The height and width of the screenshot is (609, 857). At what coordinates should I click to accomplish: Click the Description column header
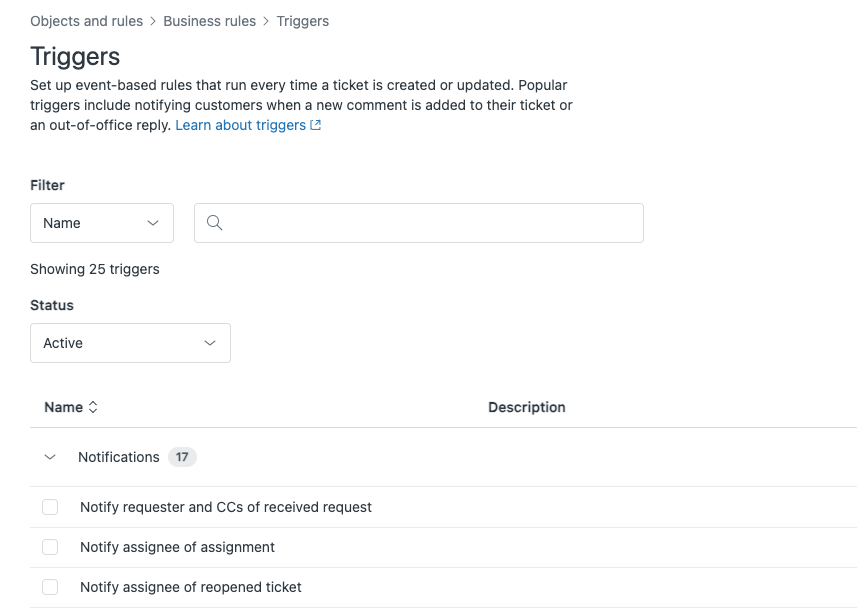tap(527, 407)
